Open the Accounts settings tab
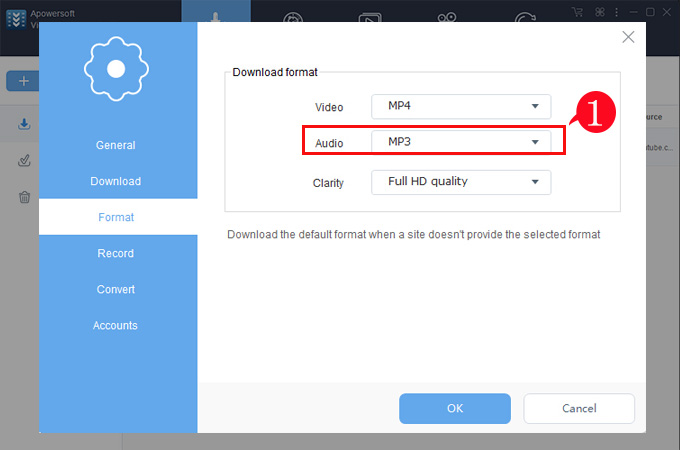This screenshot has width=680, height=450. (x=116, y=325)
